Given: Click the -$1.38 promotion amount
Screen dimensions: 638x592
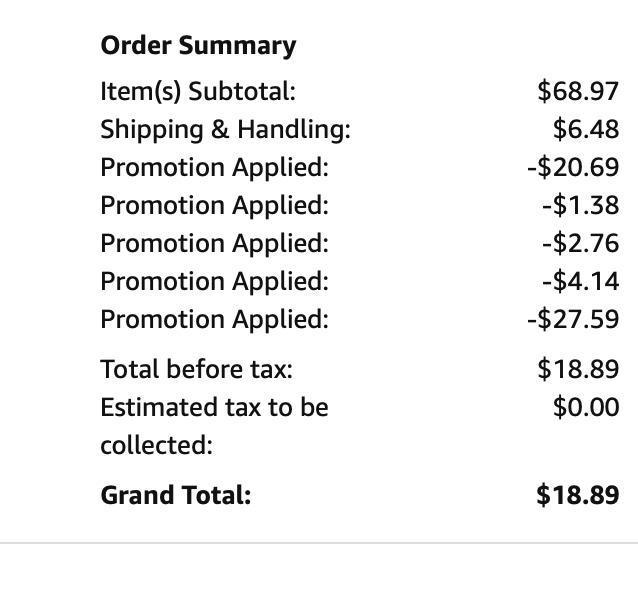Looking at the screenshot, I should (x=581, y=205).
